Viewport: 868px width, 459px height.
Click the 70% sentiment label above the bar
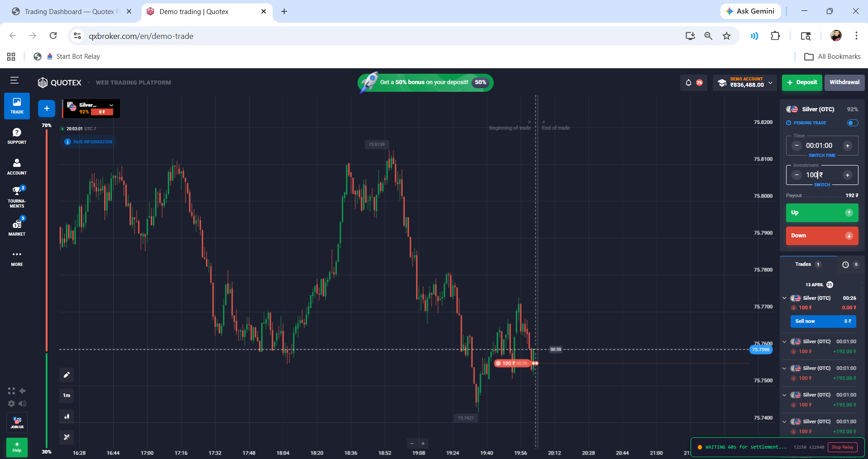coord(47,125)
